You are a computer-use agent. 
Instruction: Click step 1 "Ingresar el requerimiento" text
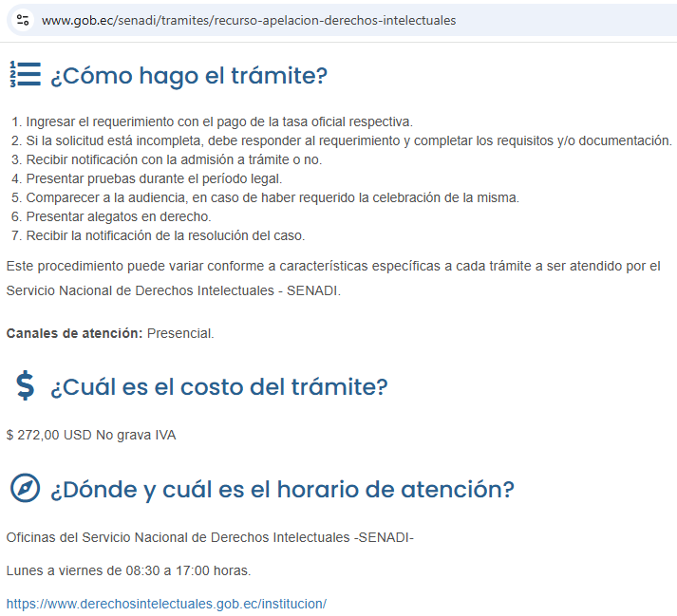coord(218,121)
